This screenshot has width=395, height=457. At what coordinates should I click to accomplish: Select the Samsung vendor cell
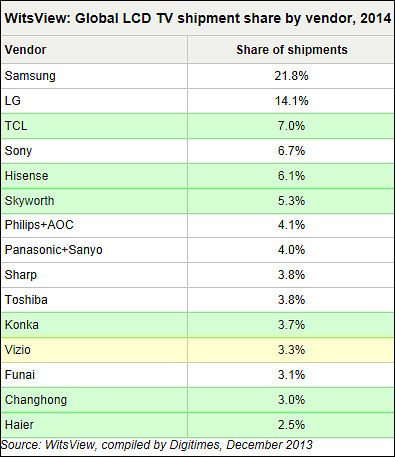pyautogui.click(x=94, y=76)
